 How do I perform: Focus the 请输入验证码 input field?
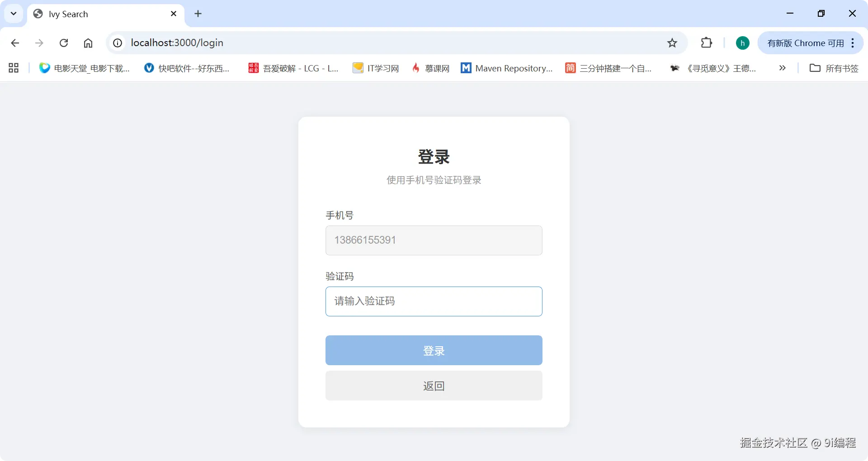(434, 301)
